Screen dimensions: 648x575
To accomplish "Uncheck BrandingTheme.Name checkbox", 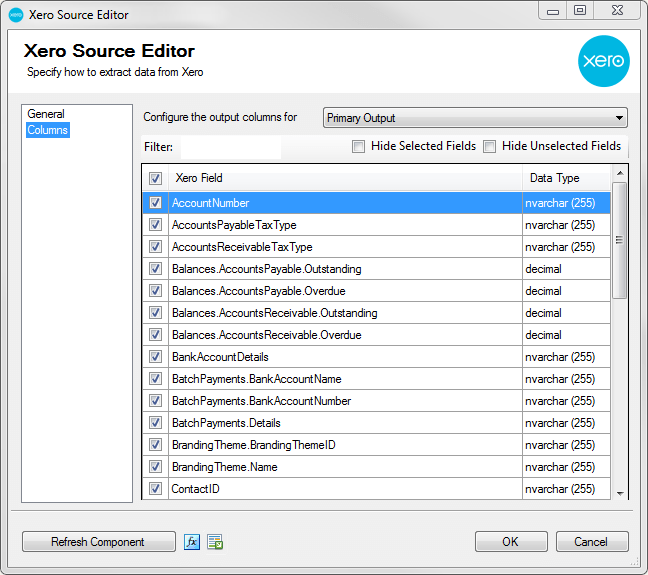I will 155,466.
